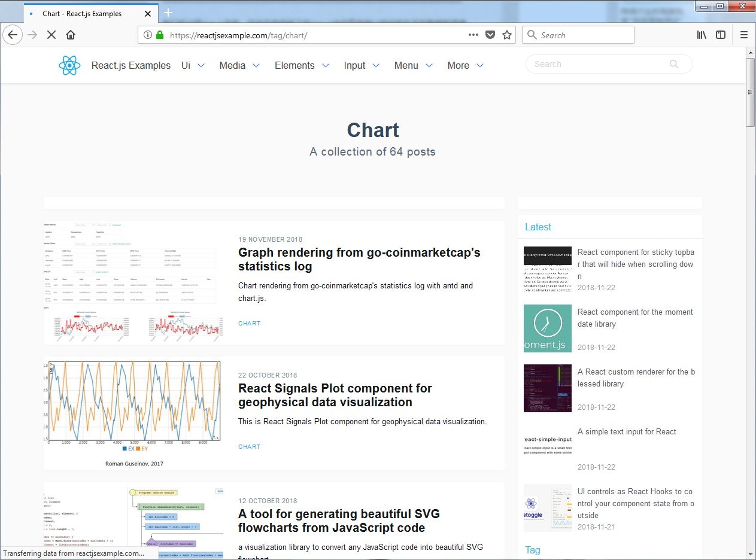Open the page information (i) icon
Image resolution: width=756 pixels, height=560 pixels.
[x=147, y=35]
